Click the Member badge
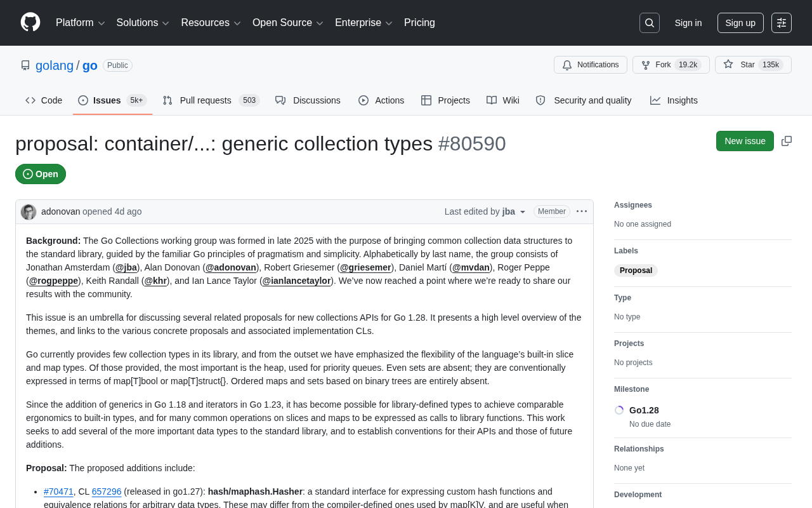The width and height of the screenshot is (812, 508). (552, 211)
